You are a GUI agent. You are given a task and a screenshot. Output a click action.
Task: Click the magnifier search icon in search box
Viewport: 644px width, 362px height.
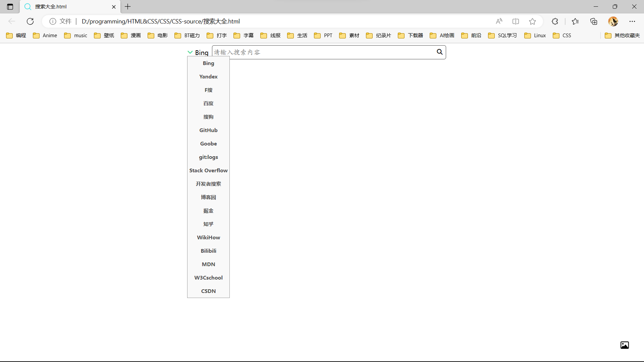(x=439, y=52)
